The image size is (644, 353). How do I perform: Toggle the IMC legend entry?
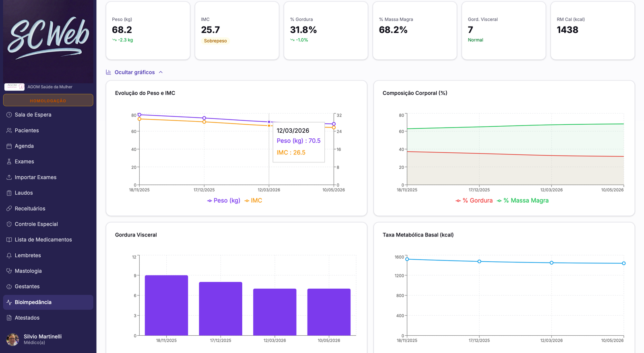(x=253, y=201)
